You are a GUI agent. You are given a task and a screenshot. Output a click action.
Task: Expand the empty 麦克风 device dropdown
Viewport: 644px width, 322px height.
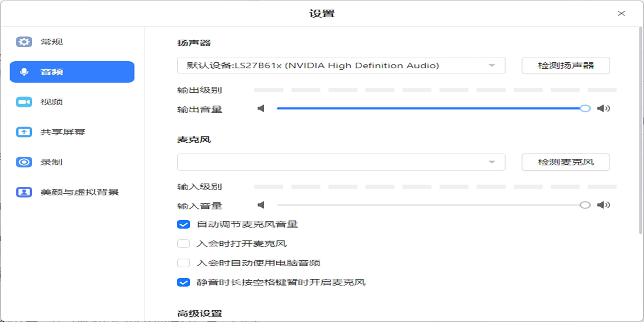(341, 162)
